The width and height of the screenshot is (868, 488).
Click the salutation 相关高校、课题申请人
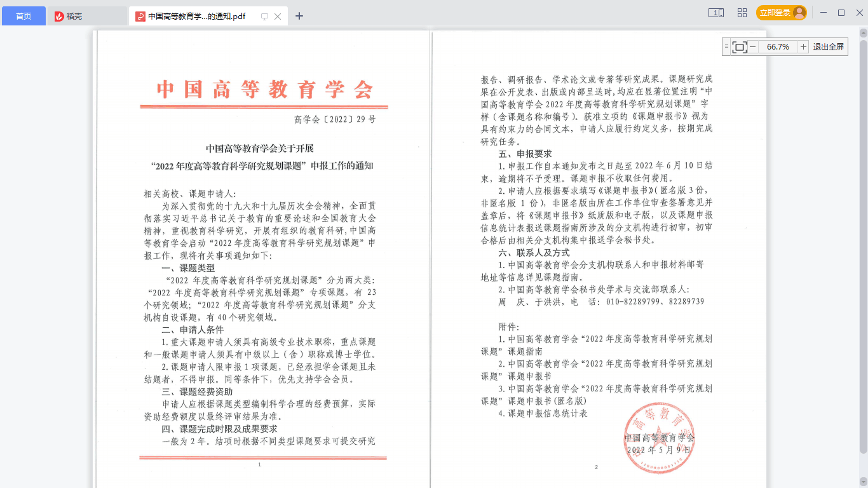189,194
